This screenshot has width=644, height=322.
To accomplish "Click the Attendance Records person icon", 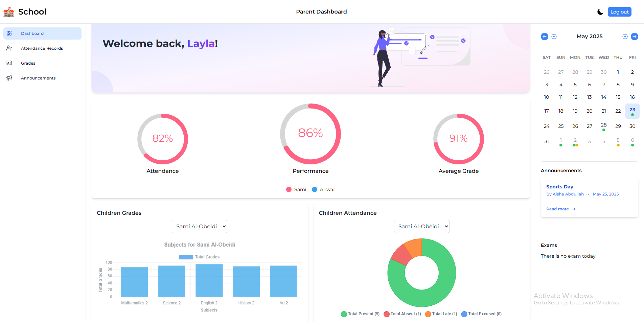I will pyautogui.click(x=9, y=48).
